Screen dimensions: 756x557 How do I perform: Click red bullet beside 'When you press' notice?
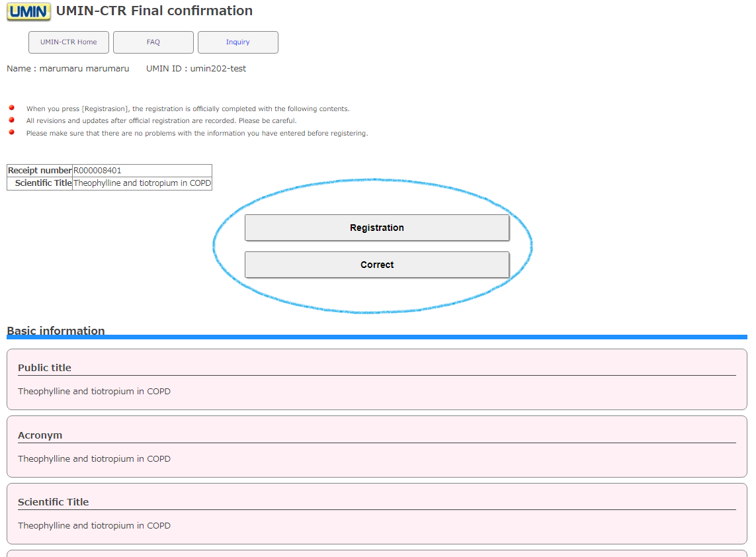pyautogui.click(x=11, y=108)
